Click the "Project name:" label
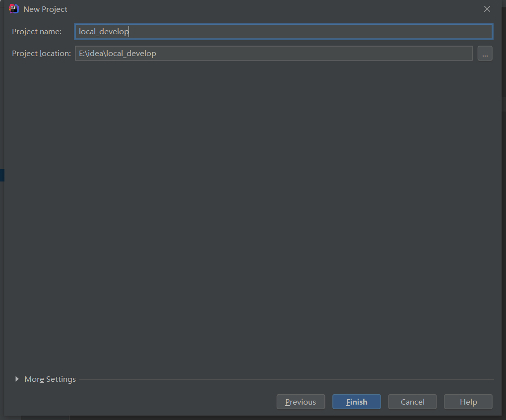 coord(37,32)
